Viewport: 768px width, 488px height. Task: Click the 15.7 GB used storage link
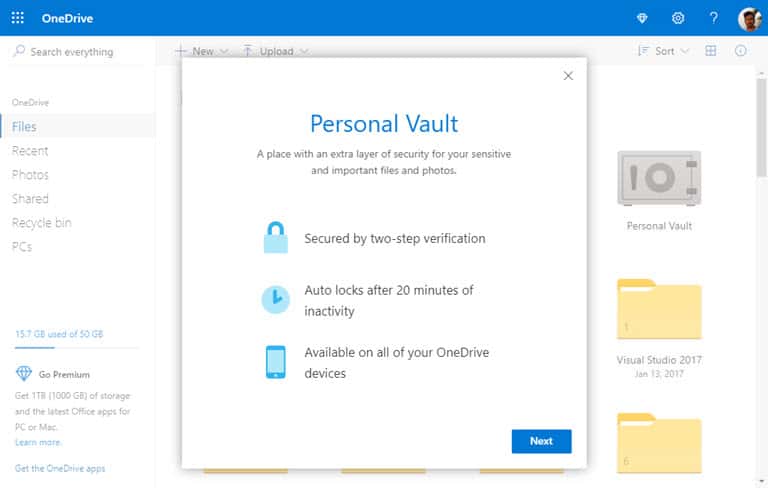tap(59, 334)
